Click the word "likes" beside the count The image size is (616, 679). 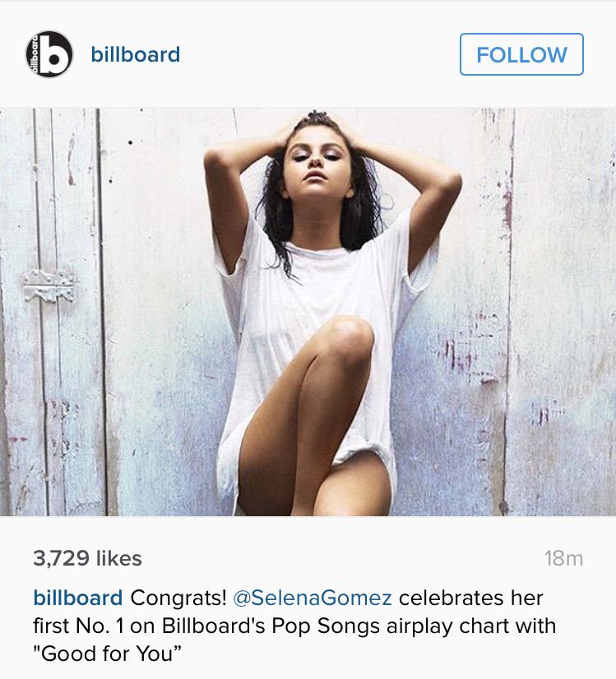point(118,558)
